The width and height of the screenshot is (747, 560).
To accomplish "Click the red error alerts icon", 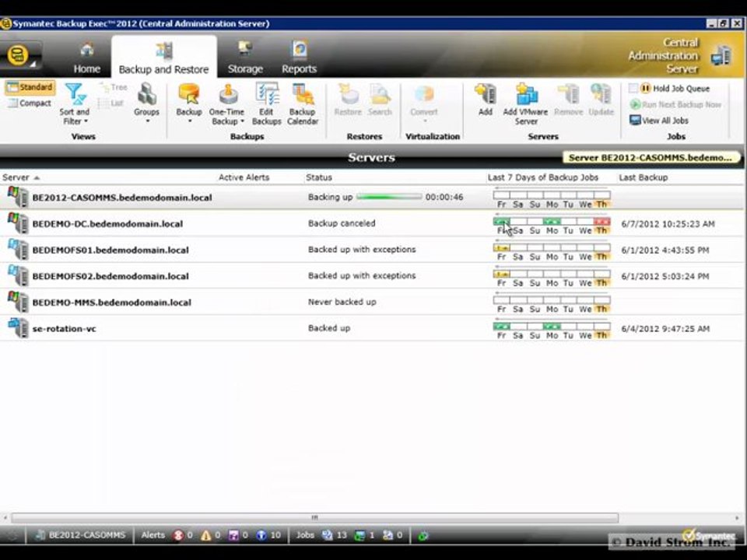I will coord(179,536).
